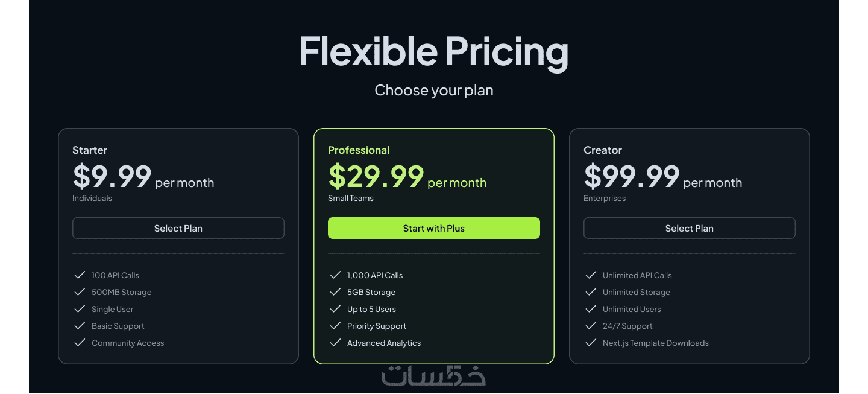Click the $99.99 Creator price
The image size is (868, 394).
(632, 177)
